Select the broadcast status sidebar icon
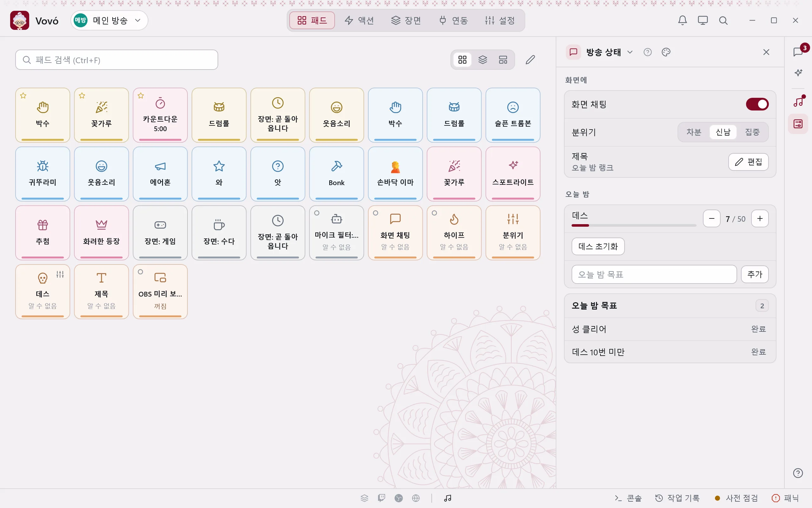The height and width of the screenshot is (508, 812). point(798,124)
